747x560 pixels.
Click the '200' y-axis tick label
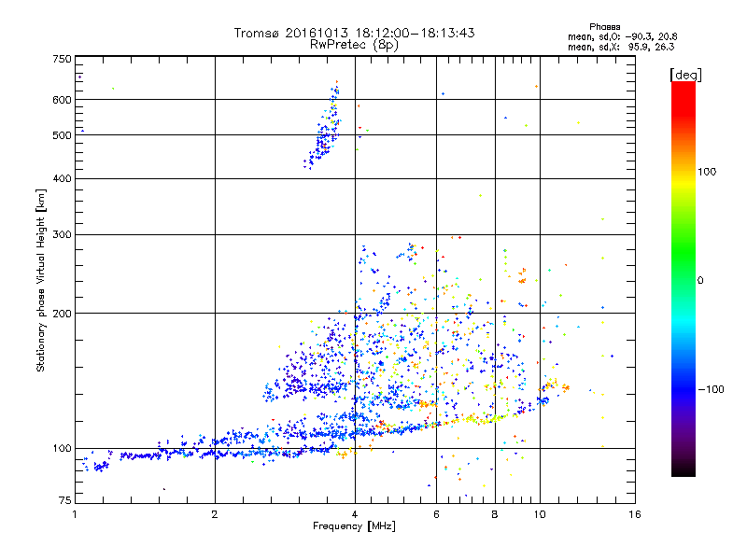(63, 314)
